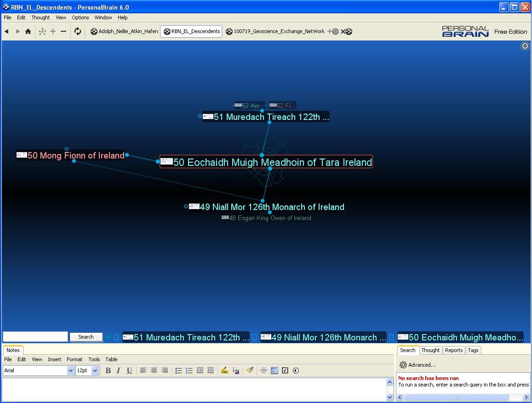Go forward using the right arrow
The width and height of the screenshot is (532, 403).
click(17, 32)
